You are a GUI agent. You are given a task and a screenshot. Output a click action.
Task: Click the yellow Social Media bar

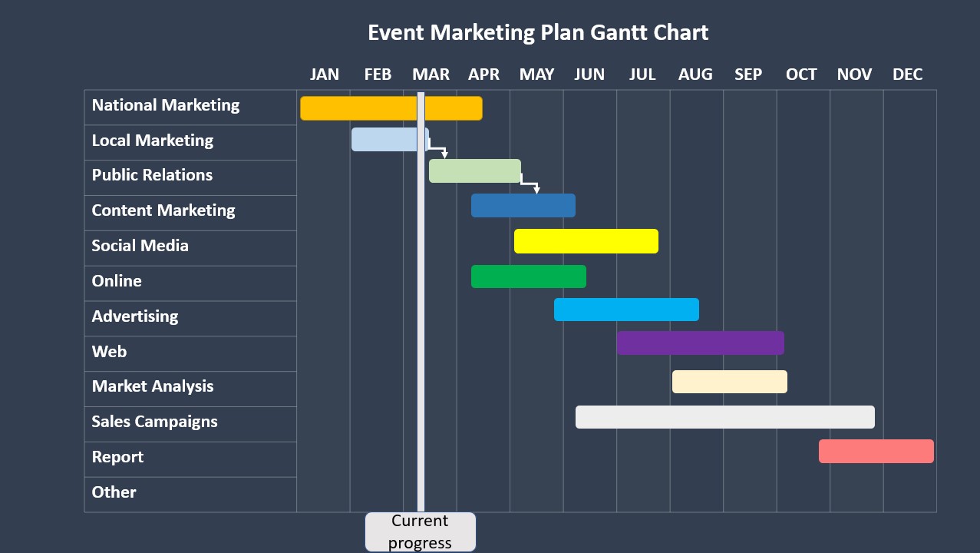pos(586,240)
